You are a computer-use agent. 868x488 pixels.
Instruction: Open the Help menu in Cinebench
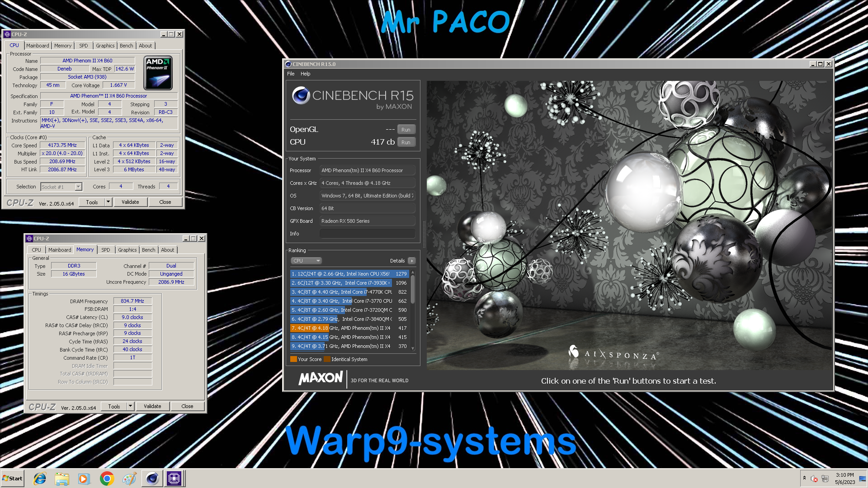click(x=306, y=74)
